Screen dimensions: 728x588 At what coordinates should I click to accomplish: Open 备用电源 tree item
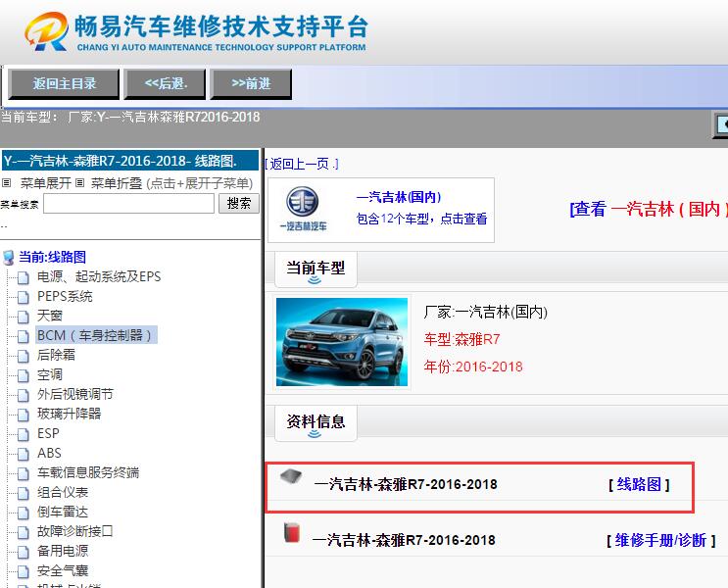coord(63,551)
